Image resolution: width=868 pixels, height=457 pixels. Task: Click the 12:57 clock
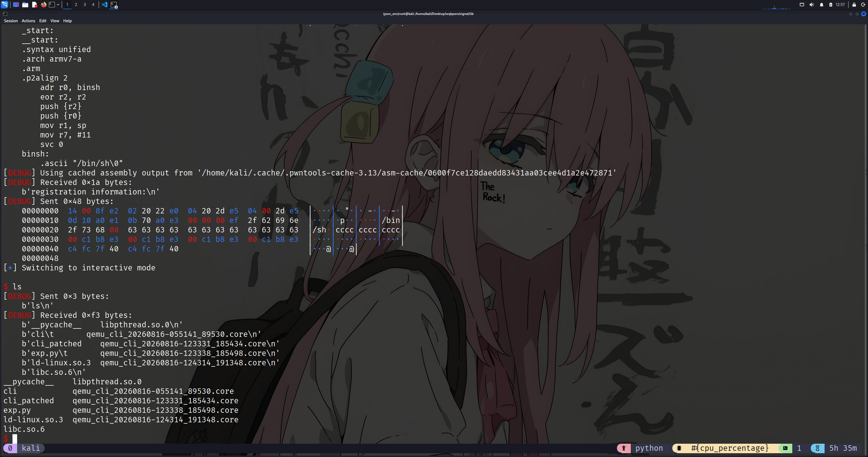click(x=840, y=5)
